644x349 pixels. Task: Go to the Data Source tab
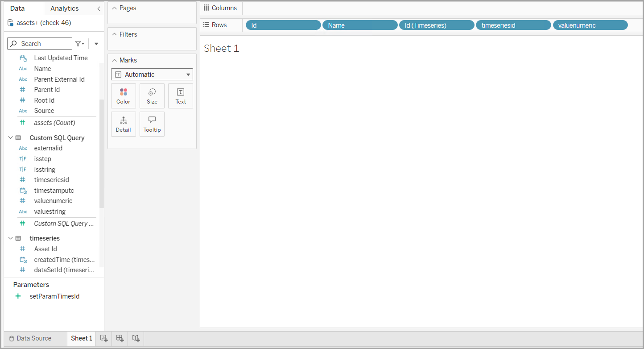tap(30, 338)
